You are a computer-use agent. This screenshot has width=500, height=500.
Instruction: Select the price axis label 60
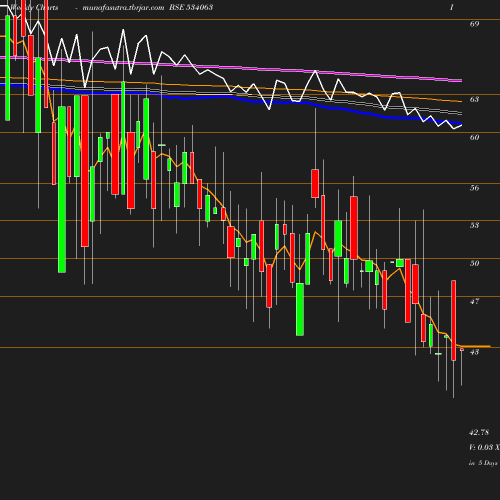click(x=474, y=137)
